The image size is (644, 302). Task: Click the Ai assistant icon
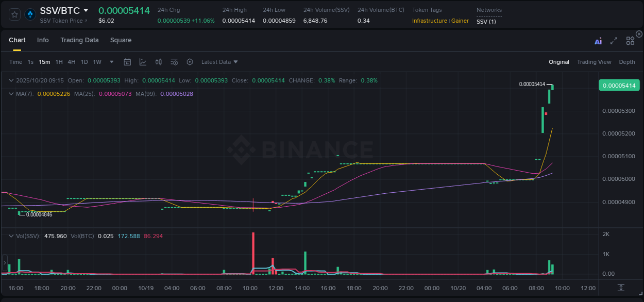click(x=598, y=41)
